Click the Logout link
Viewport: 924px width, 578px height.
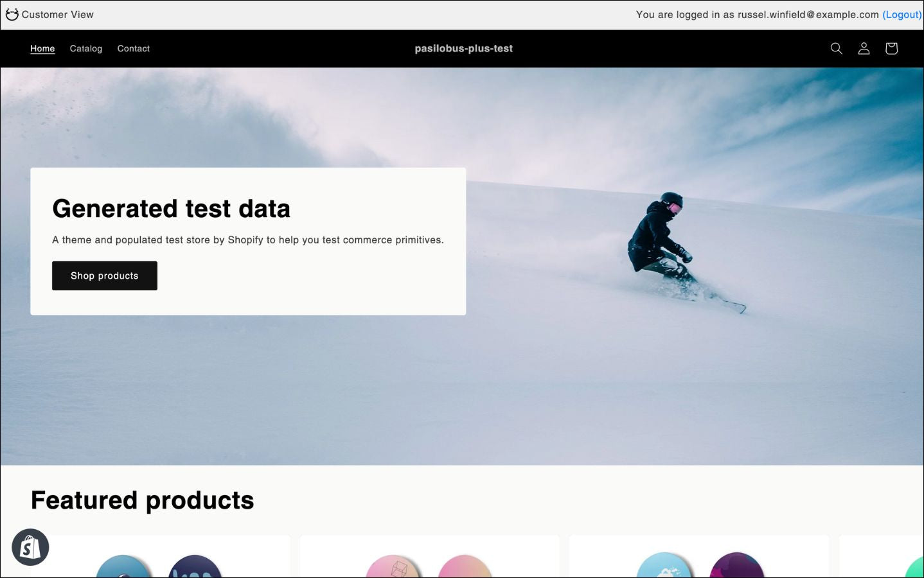902,14
